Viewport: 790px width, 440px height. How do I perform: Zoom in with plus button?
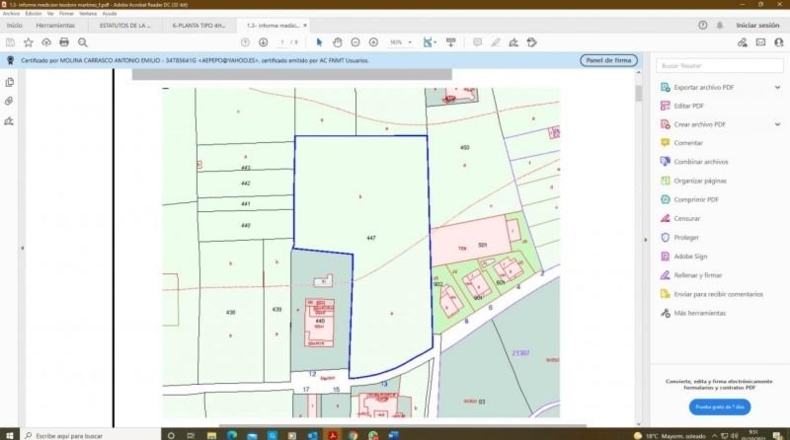(x=373, y=42)
